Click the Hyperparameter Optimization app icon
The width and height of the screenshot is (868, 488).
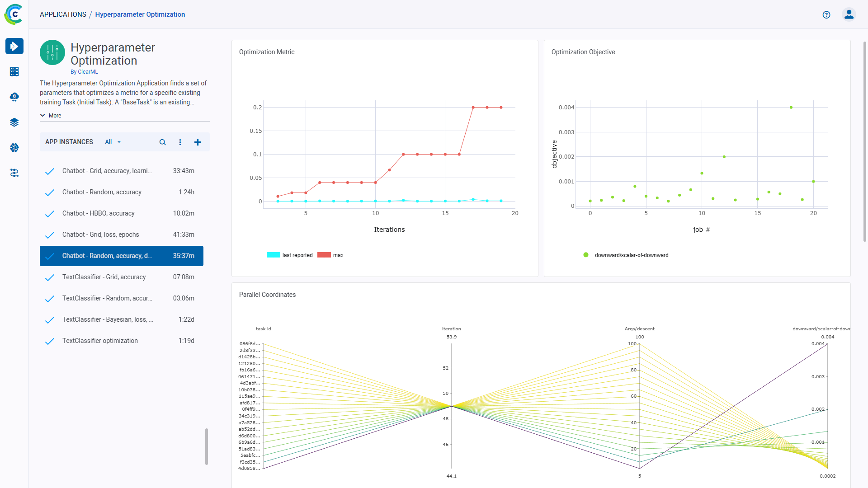[52, 52]
